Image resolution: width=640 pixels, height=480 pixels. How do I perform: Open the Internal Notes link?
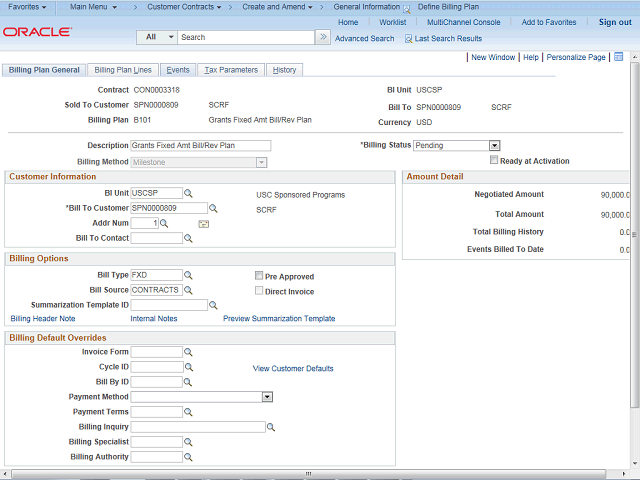click(154, 319)
